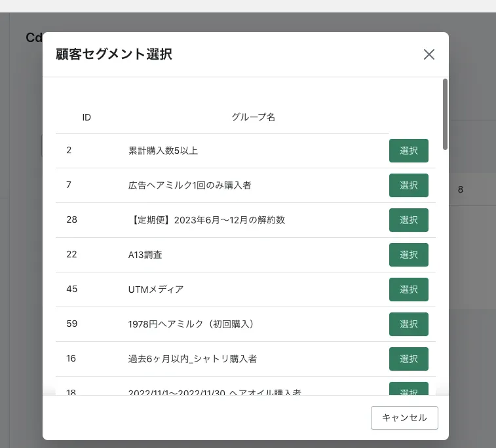Click the キャンセル button

point(404,418)
